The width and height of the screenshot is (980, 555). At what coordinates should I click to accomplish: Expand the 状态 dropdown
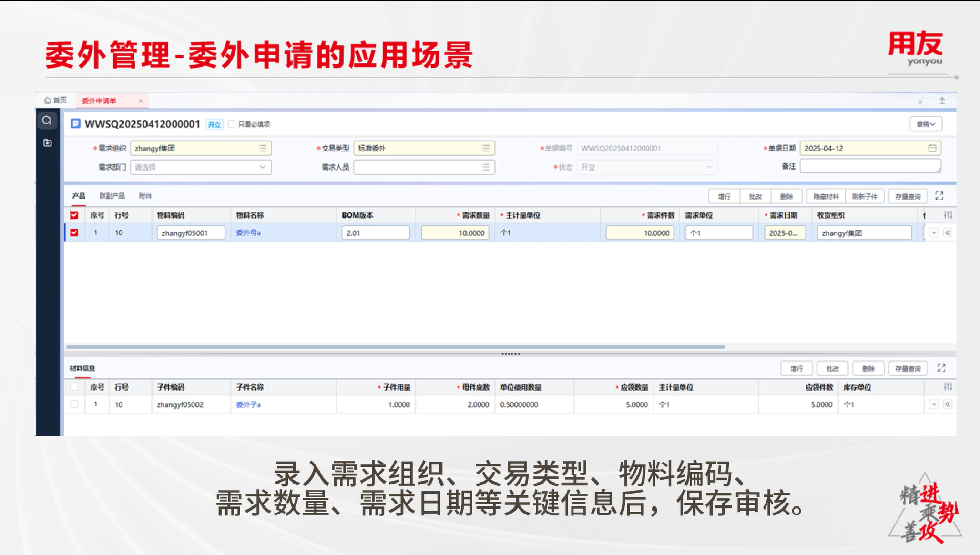[x=709, y=167]
